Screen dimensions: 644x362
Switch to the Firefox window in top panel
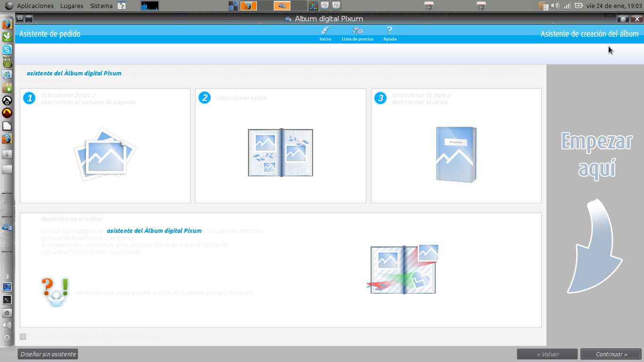(x=248, y=6)
